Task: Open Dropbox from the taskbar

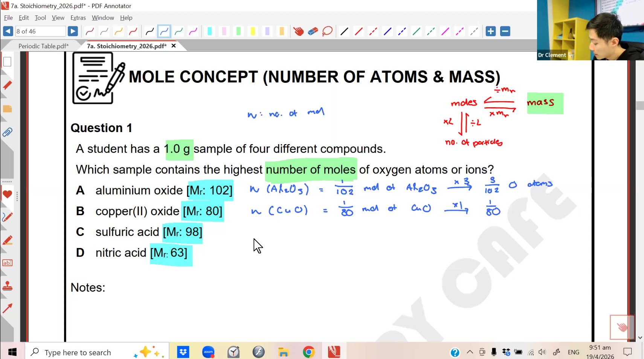Action: click(183, 352)
